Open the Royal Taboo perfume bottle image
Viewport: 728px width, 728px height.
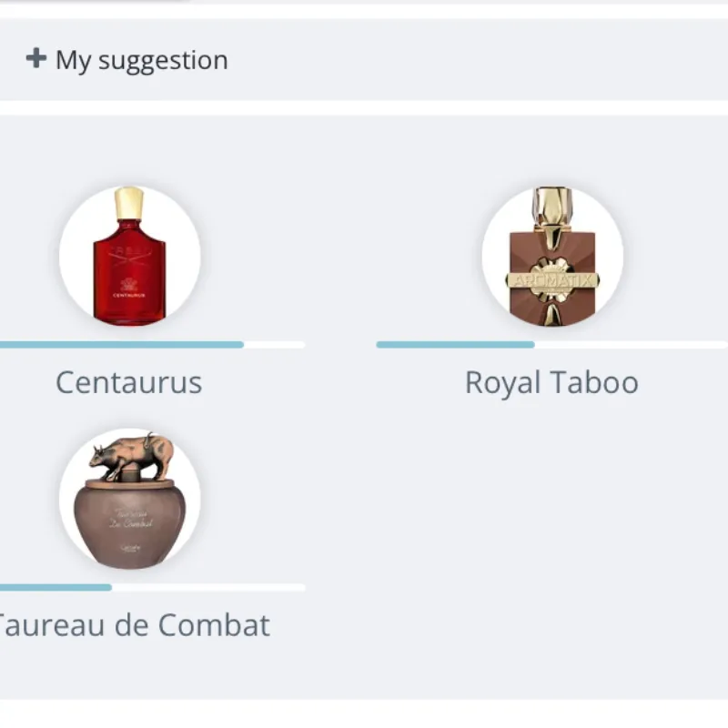click(x=552, y=258)
